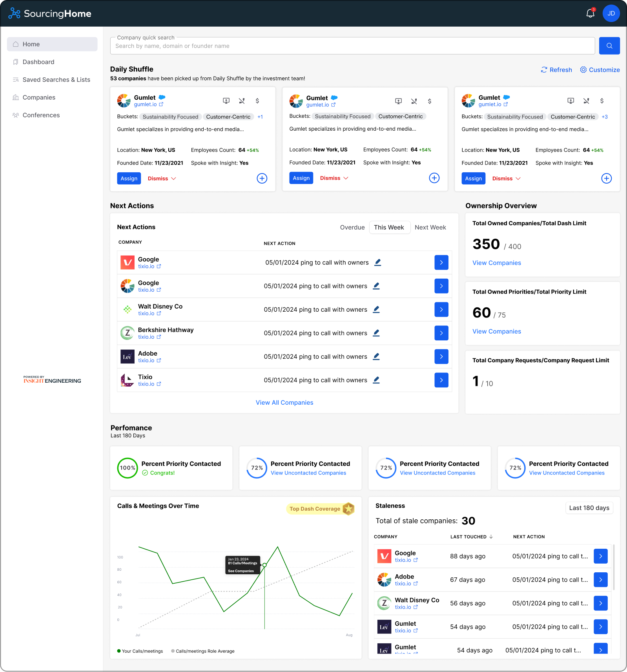Image resolution: width=627 pixels, height=672 pixels.
Task: Edit next action for Walt Disney Co
Action: (376, 309)
